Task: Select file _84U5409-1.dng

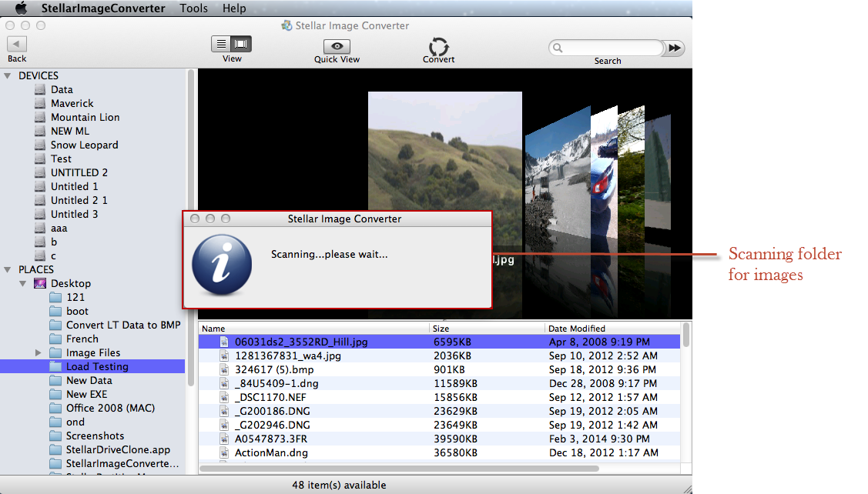Action: (276, 383)
